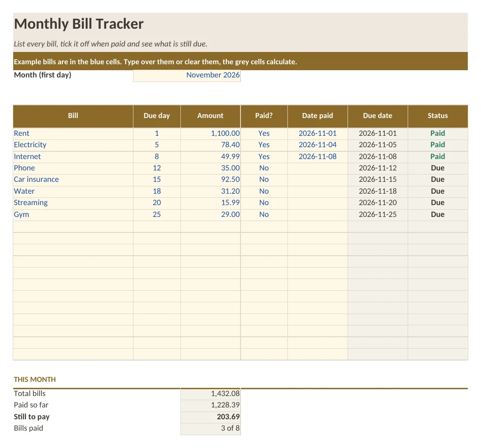
Task: Click due day 15 for Car insurance
Action: pyautogui.click(x=157, y=180)
